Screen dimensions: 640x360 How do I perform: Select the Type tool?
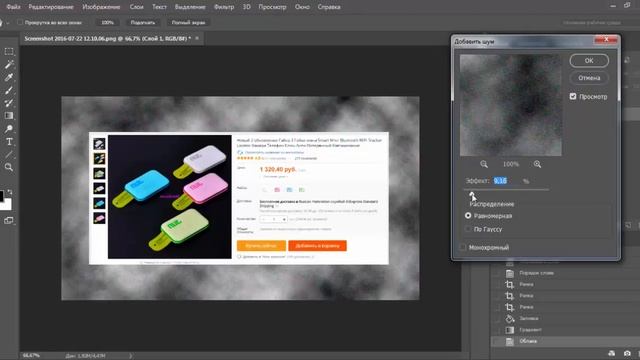coord(9,142)
